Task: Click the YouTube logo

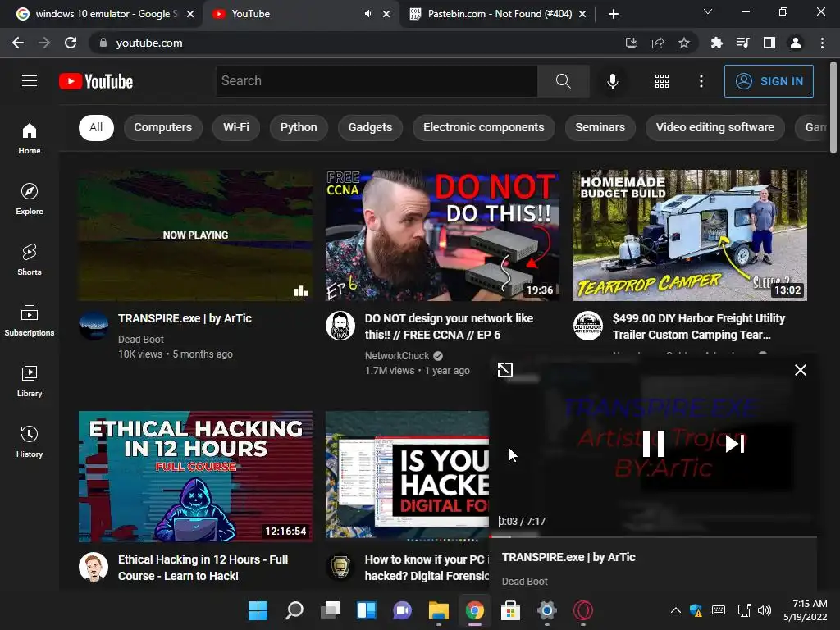Action: tap(96, 81)
